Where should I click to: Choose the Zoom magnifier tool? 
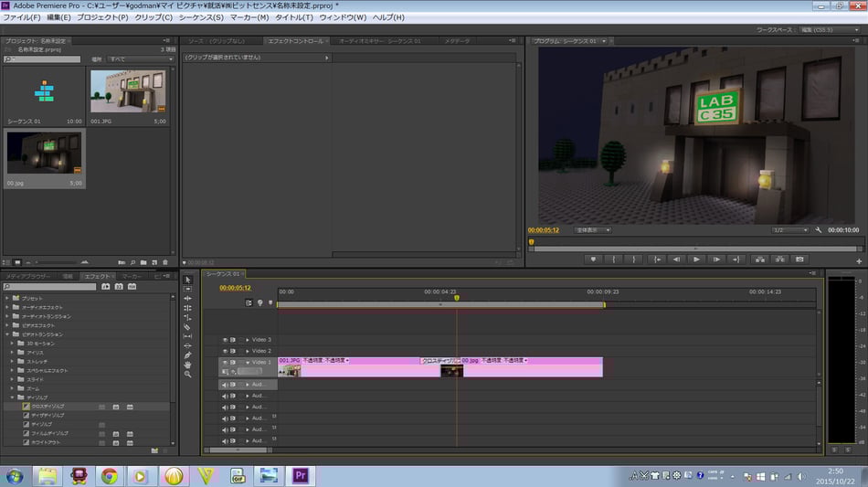[187, 375]
